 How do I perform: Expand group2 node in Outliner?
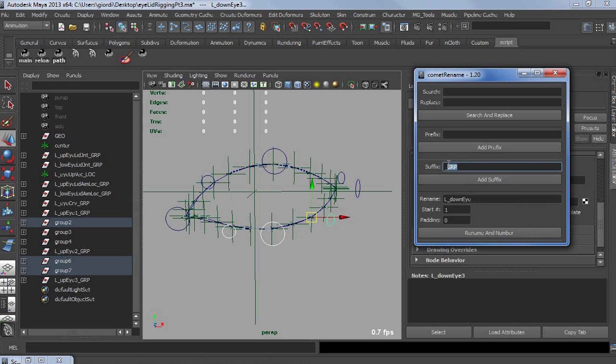(x=24, y=222)
